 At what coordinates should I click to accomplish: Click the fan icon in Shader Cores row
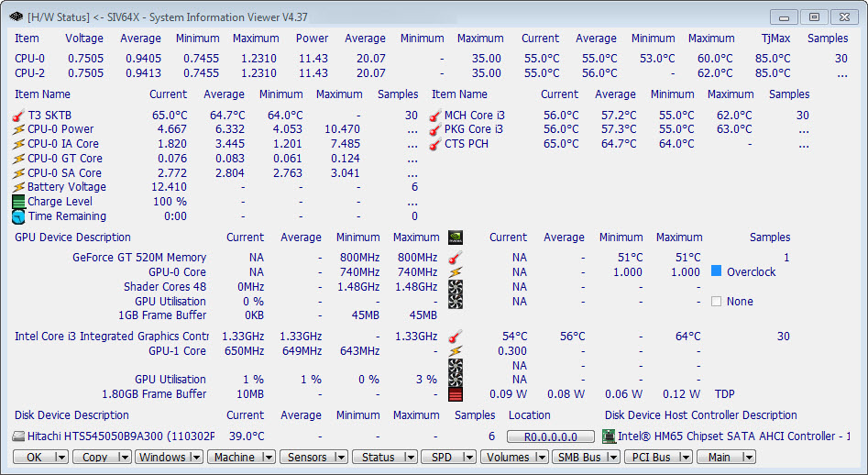[455, 287]
